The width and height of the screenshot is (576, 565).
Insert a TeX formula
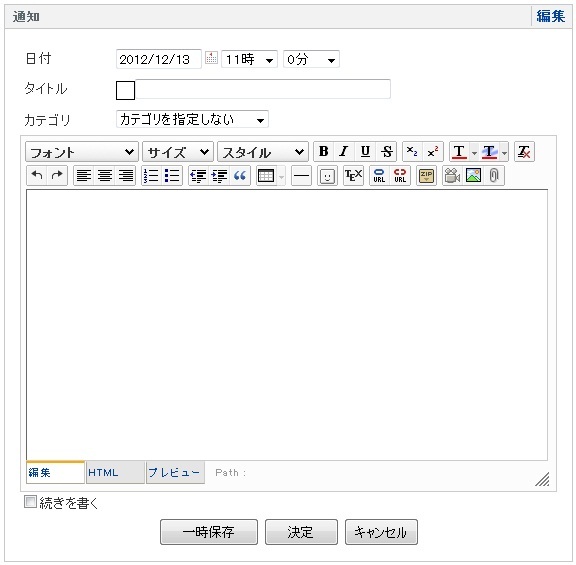click(x=353, y=176)
